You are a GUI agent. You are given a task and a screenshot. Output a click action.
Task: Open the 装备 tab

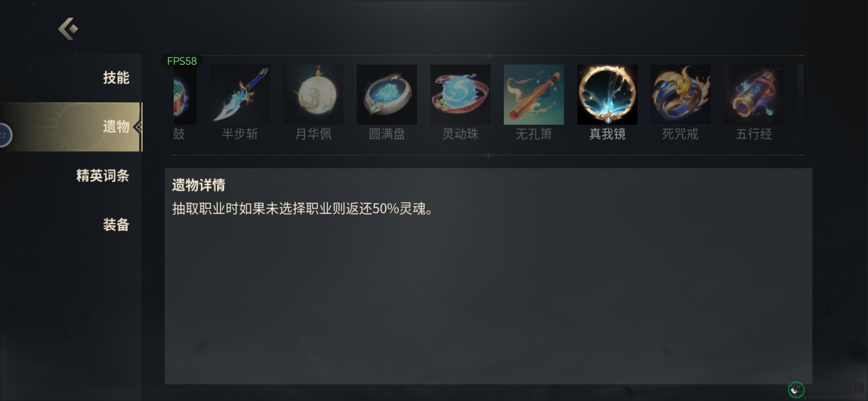(x=116, y=225)
